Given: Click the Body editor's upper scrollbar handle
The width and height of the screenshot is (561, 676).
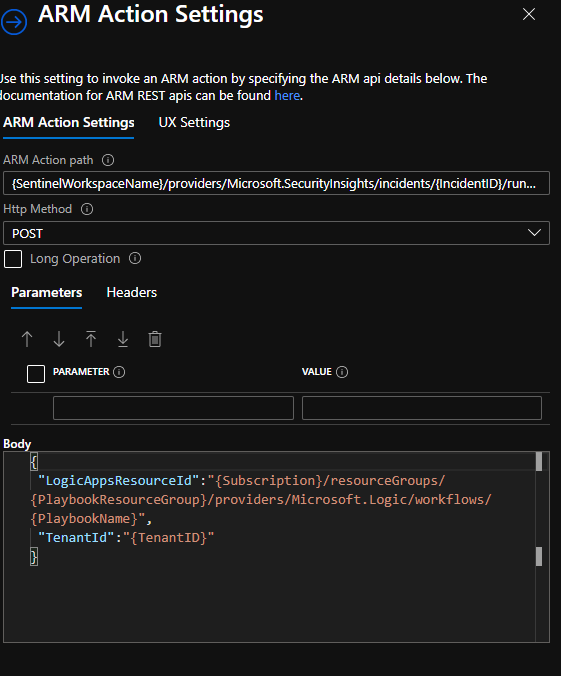Looking at the screenshot, I should (x=539, y=461).
